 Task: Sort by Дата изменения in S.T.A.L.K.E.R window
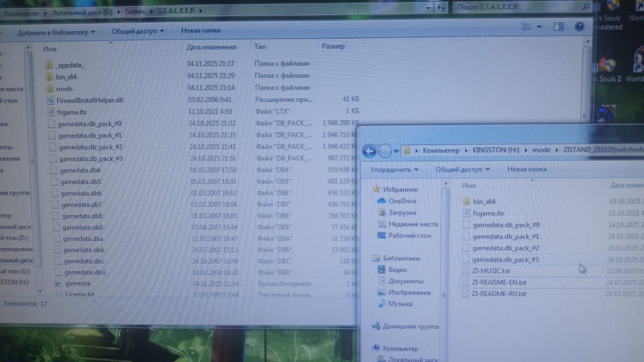click(x=211, y=47)
